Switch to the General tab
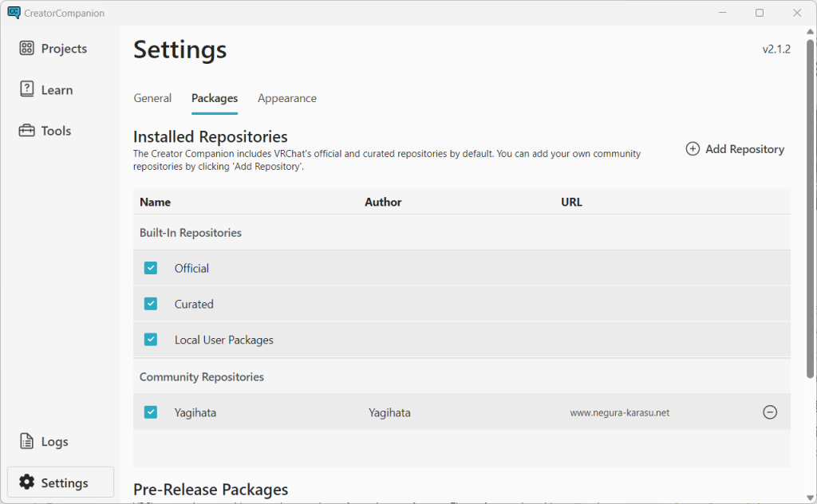Screen dimensions: 817x504 [x=152, y=98]
